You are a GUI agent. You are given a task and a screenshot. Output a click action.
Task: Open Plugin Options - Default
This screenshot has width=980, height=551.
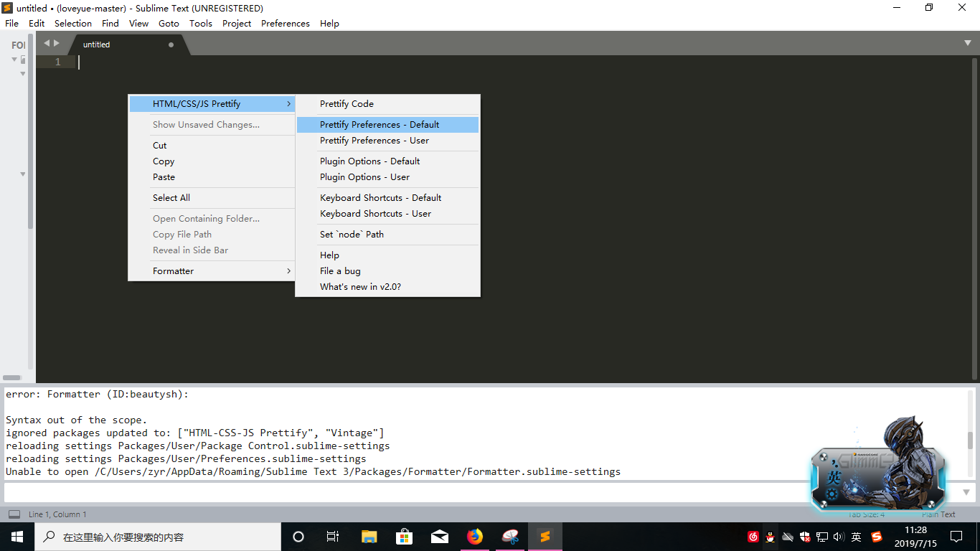point(387,161)
